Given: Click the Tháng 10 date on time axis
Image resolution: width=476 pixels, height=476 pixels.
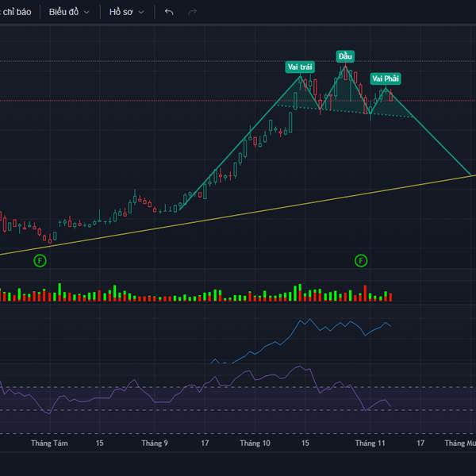Looking at the screenshot, I should click(x=255, y=443).
